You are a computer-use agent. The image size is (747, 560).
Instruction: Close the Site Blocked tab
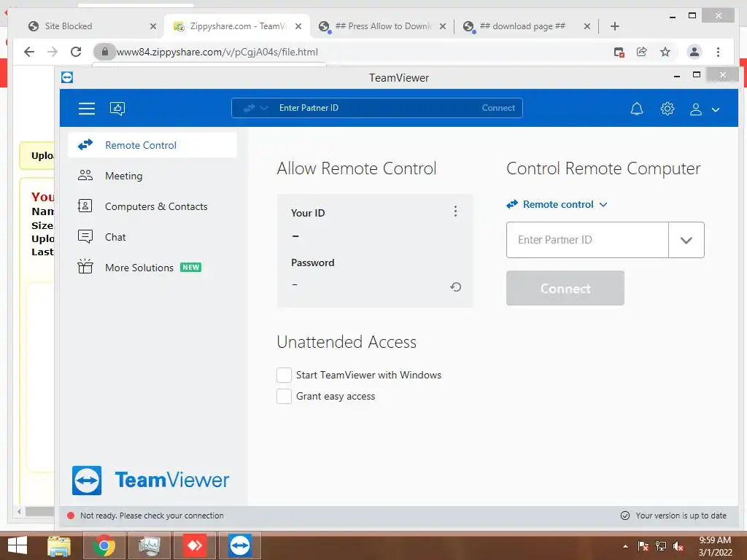(153, 26)
